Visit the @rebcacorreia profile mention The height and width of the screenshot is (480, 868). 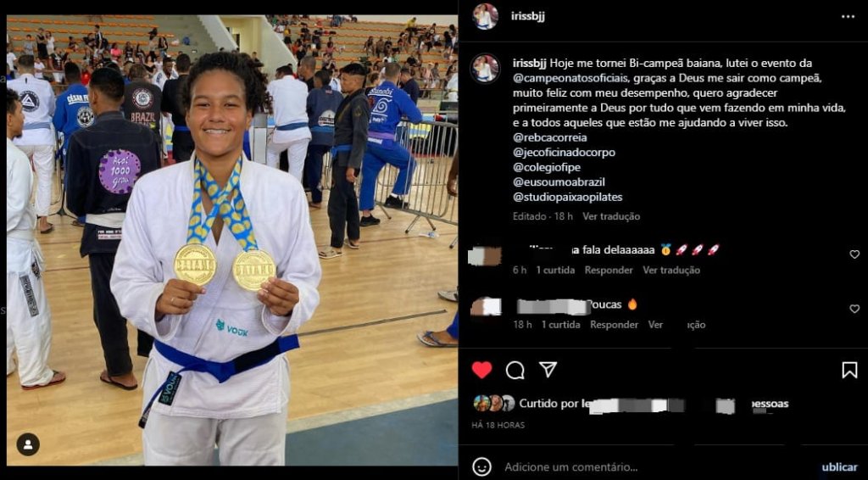pyautogui.click(x=549, y=137)
